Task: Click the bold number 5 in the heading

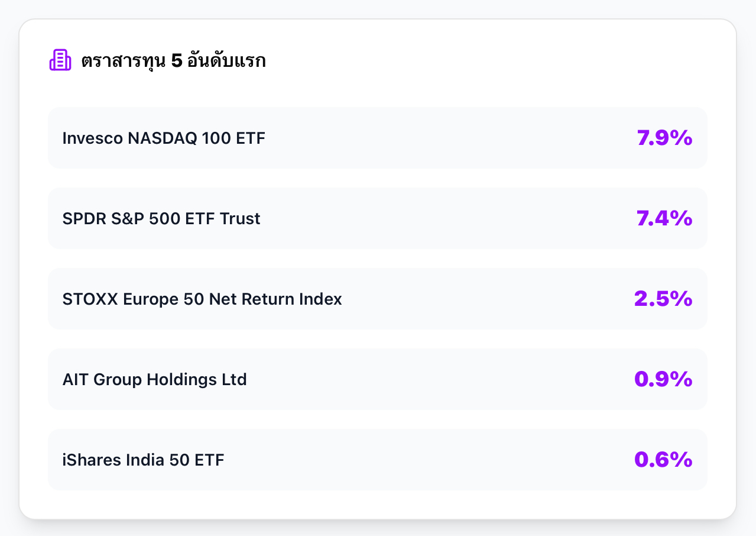Action: pyautogui.click(x=176, y=62)
